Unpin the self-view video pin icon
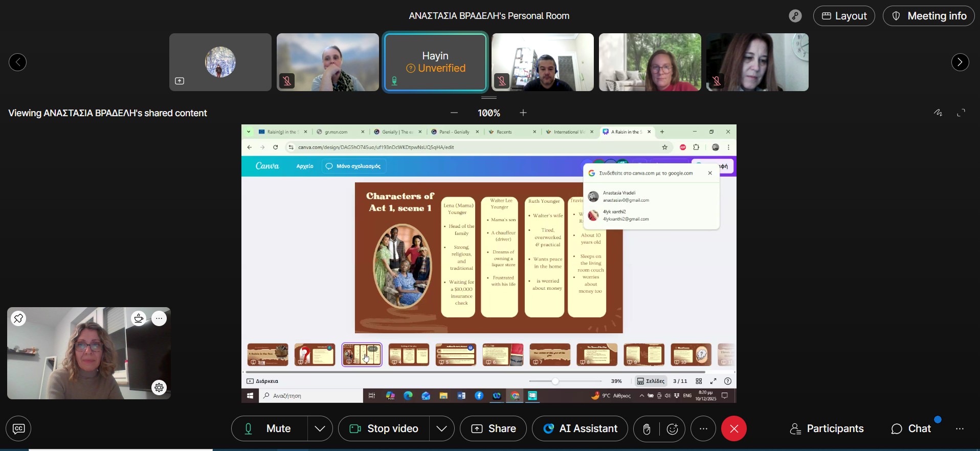 [x=18, y=318]
